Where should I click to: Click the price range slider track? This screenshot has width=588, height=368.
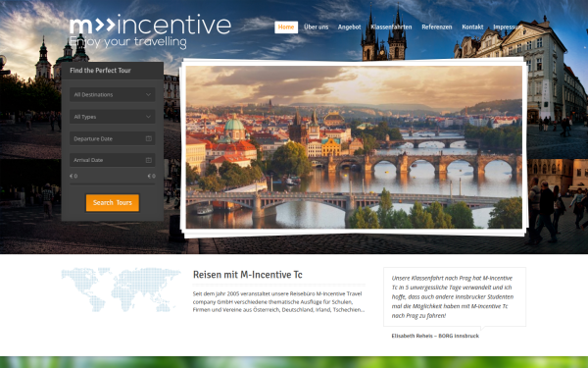click(x=112, y=184)
